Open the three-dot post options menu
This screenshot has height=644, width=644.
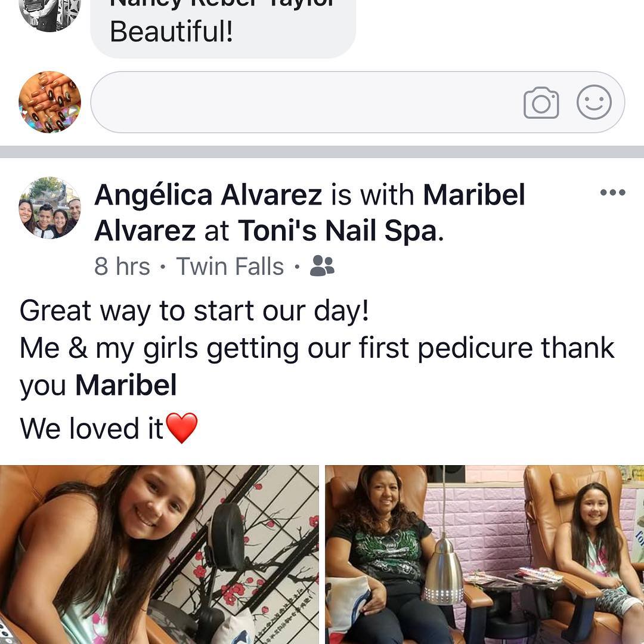613,192
